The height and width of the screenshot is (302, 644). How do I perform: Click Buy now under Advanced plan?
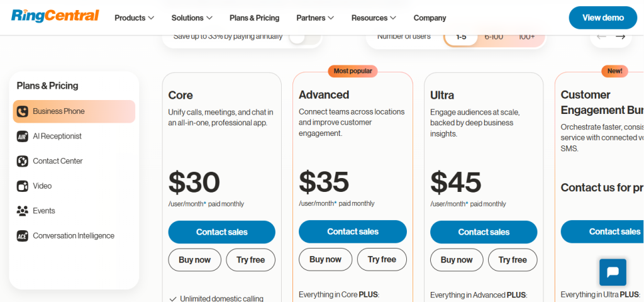coord(325,259)
